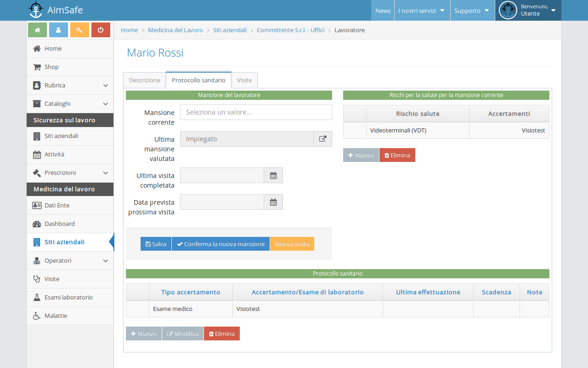Open the Shop cart sidebar item
The height and width of the screenshot is (368, 588).
pos(70,67)
